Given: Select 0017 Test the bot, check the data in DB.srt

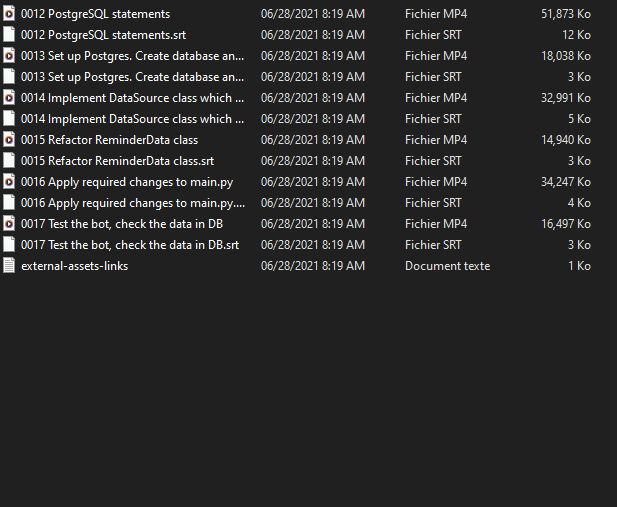Looking at the screenshot, I should point(132,245).
